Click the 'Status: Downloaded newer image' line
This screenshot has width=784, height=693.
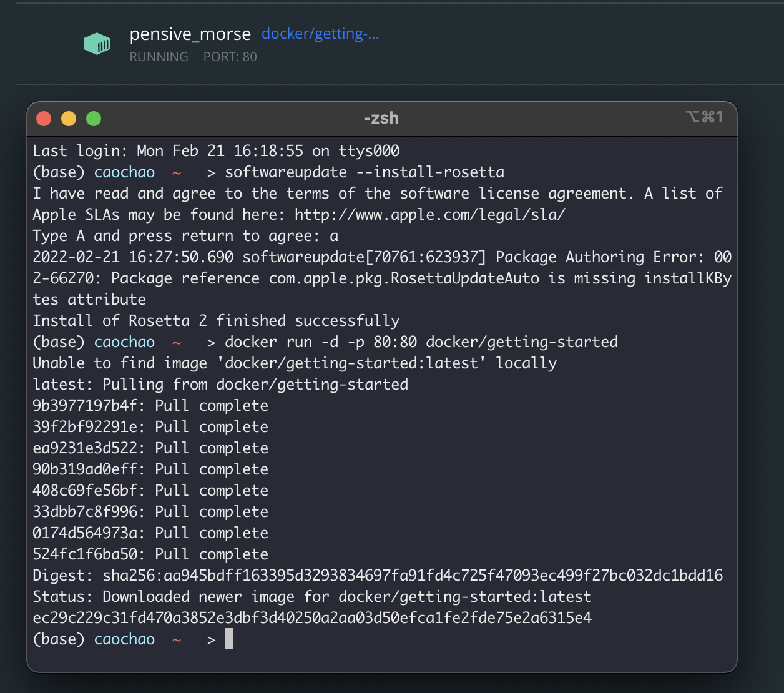point(312,597)
